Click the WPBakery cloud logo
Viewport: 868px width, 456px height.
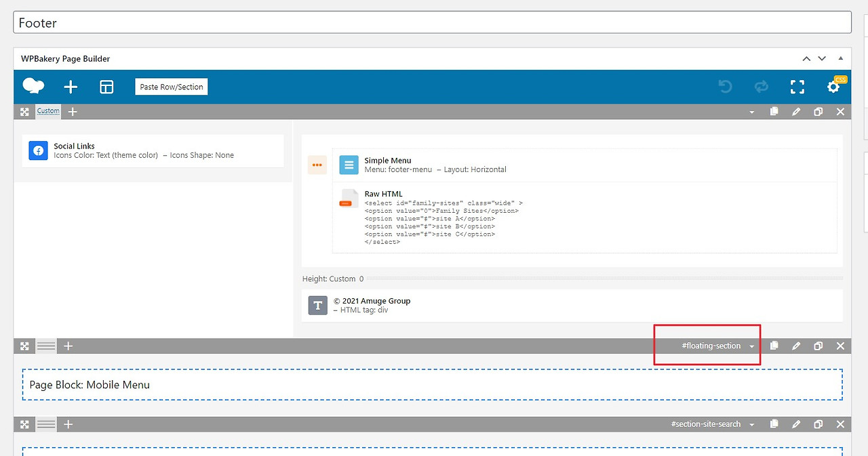[x=33, y=86]
